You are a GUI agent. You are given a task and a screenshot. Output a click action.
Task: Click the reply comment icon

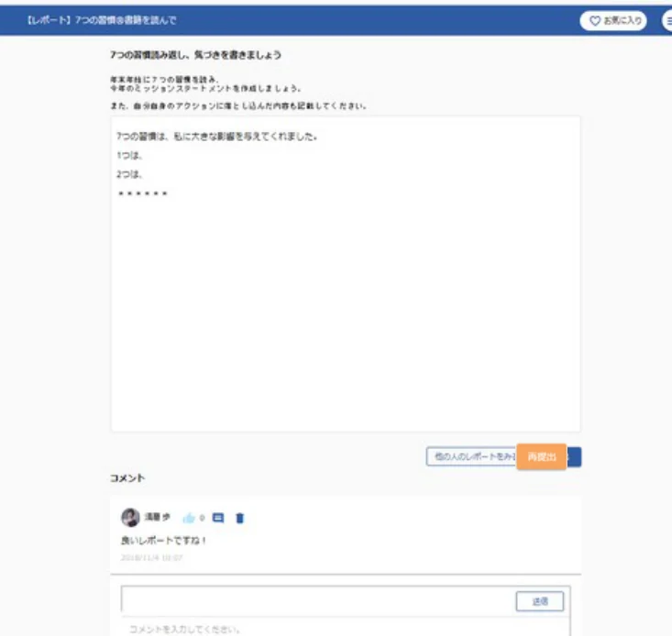pyautogui.click(x=218, y=518)
